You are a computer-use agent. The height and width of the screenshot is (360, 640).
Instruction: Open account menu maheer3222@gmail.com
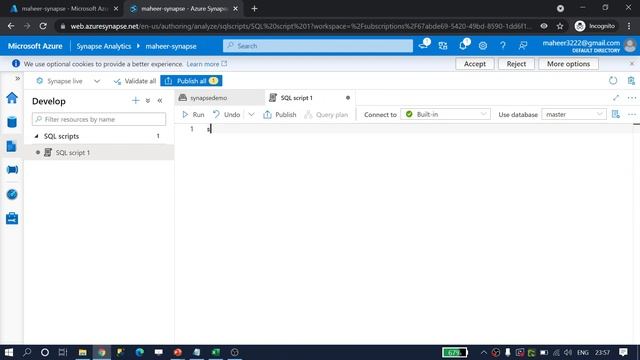(589, 46)
